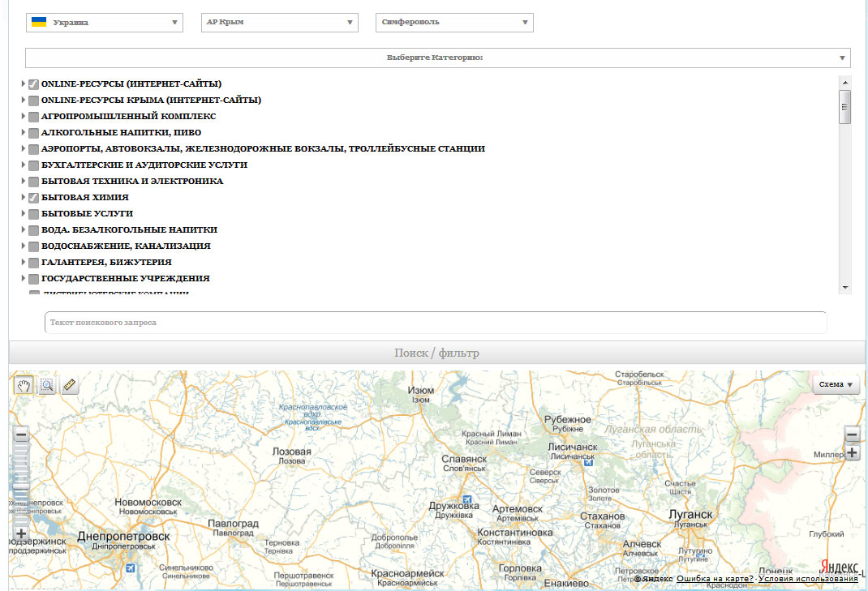The width and height of the screenshot is (868, 591).
Task: Click the Лозовая city label on map
Action: [x=292, y=452]
